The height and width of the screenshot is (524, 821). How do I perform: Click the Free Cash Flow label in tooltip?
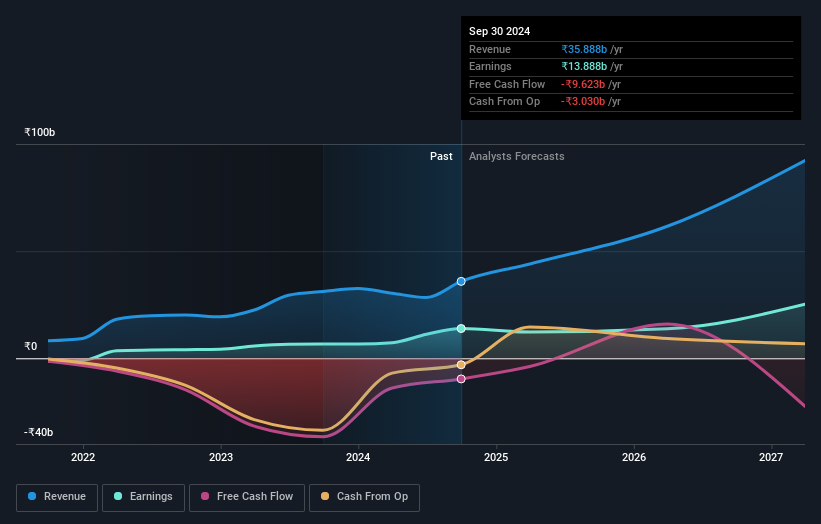[507, 84]
